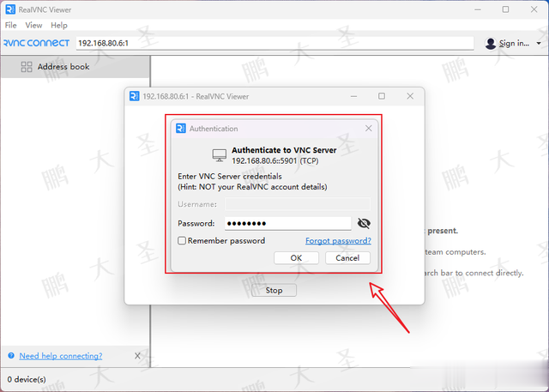Expand the Sign in dropdown arrow
This screenshot has height=392, width=549.
[x=539, y=44]
